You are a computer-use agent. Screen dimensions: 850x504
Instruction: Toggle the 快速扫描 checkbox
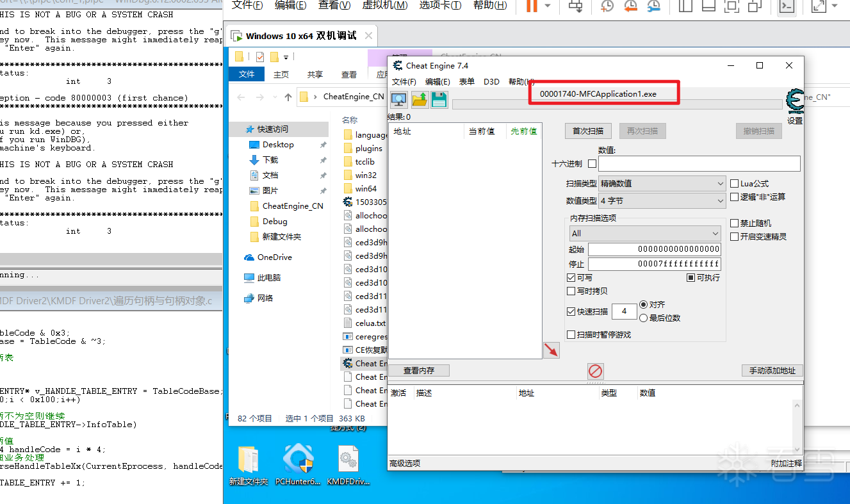[571, 312]
